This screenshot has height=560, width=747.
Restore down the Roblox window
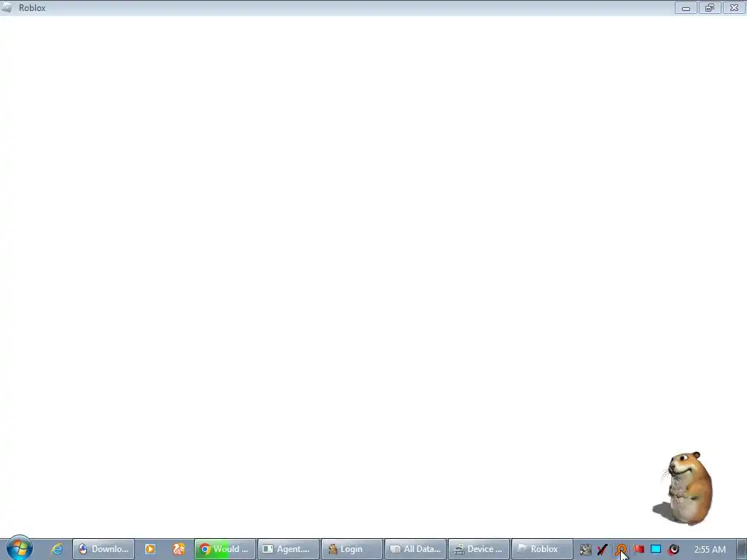pos(710,8)
